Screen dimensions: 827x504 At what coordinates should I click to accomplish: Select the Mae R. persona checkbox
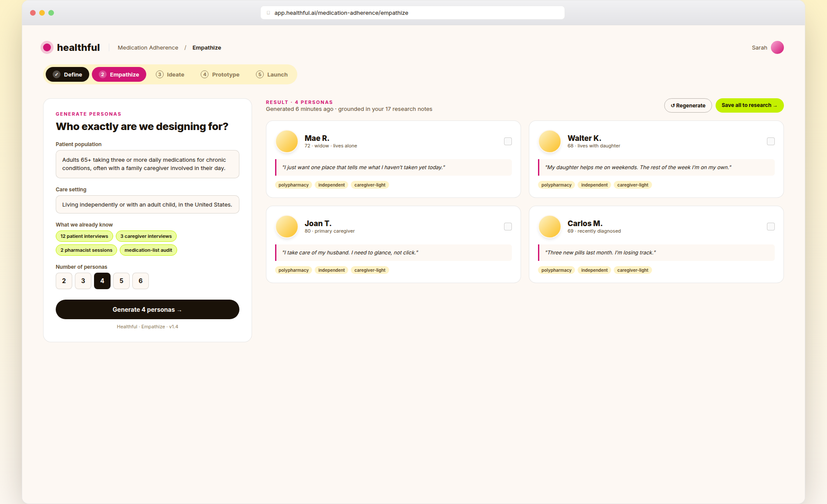[508, 141]
